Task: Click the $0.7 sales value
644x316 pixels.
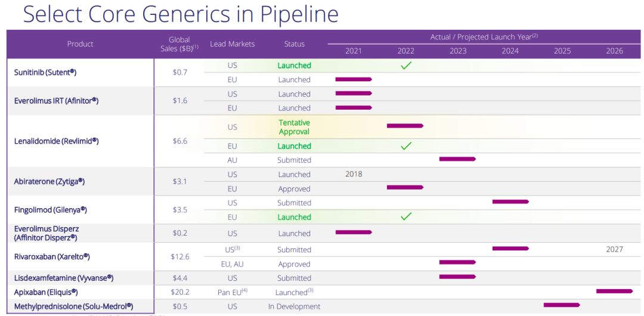Action: pyautogui.click(x=180, y=72)
